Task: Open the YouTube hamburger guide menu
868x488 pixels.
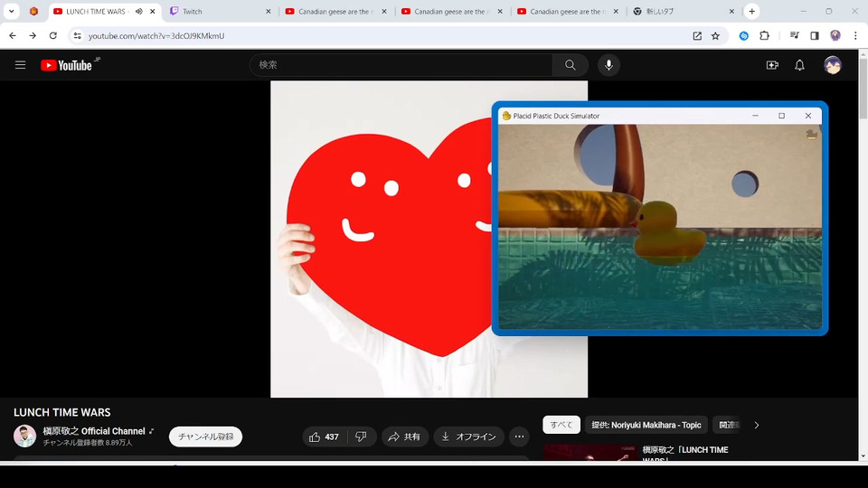Action: pyautogui.click(x=21, y=65)
